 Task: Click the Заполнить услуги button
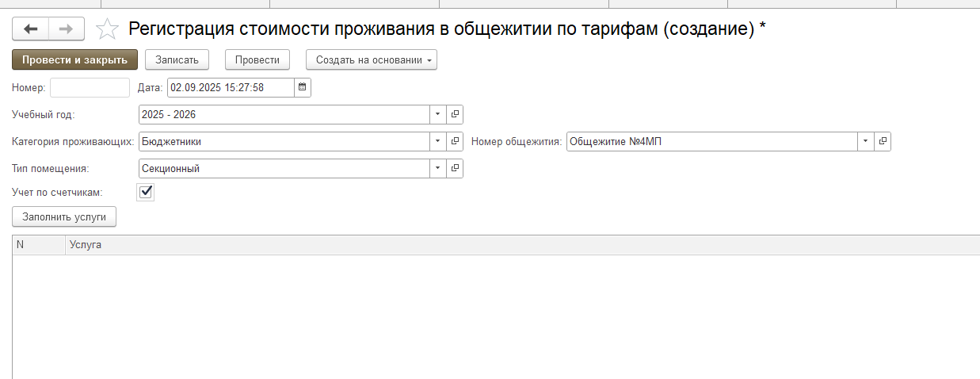[x=64, y=216]
